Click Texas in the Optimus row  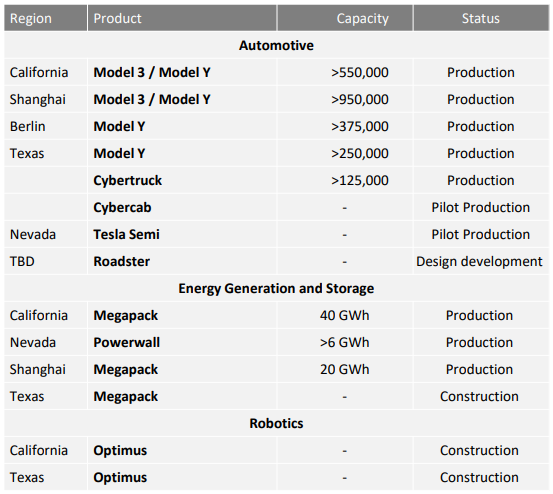[x=27, y=477]
